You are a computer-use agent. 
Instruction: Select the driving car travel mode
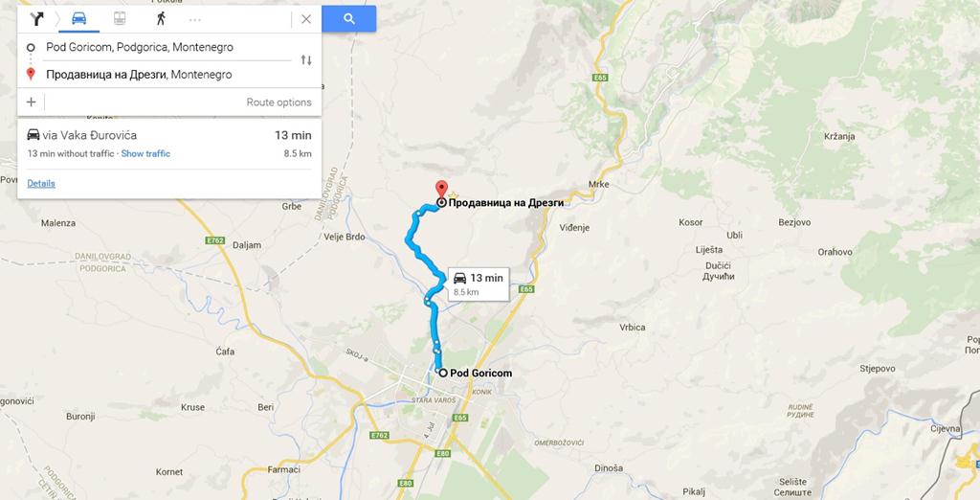tap(78, 19)
